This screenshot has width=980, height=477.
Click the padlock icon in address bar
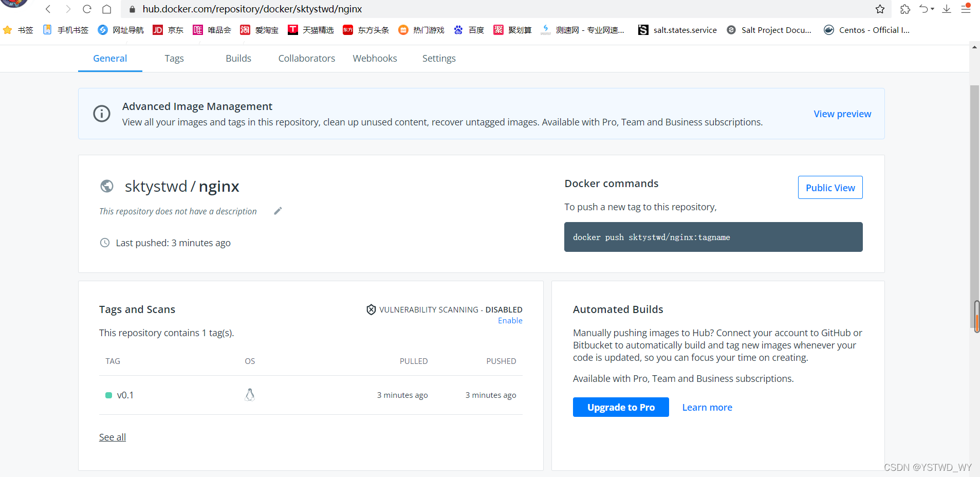(132, 9)
